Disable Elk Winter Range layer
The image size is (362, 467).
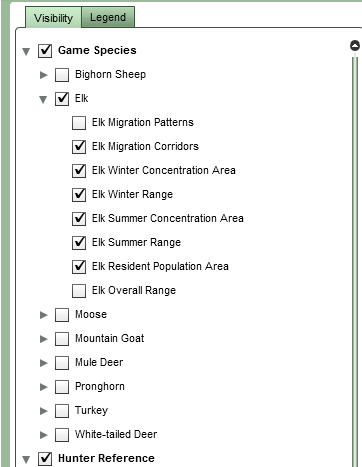79,195
